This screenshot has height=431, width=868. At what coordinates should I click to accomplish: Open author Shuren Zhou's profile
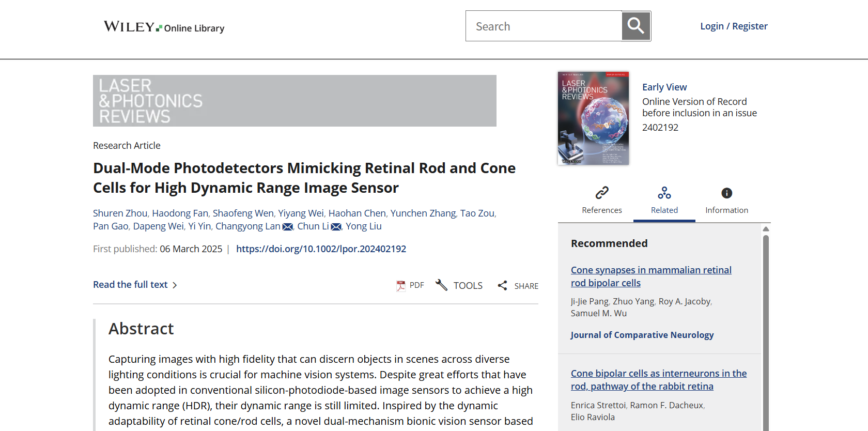[x=120, y=213]
